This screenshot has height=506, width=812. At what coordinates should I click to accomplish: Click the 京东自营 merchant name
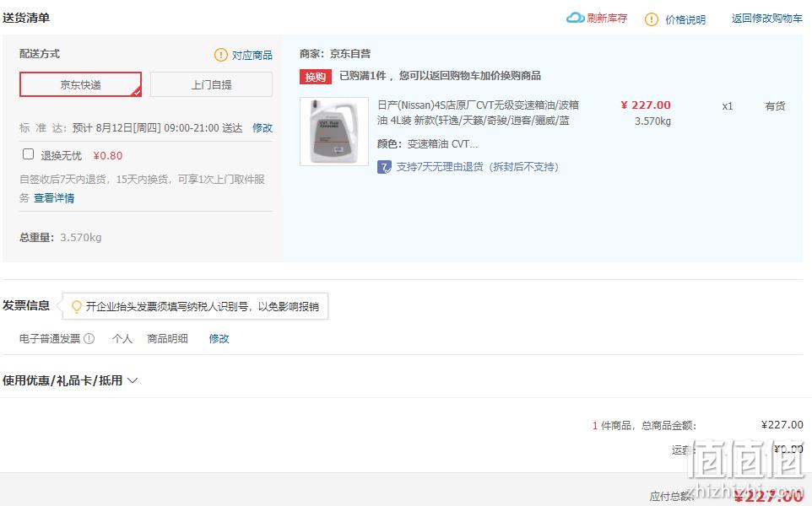click(x=350, y=53)
